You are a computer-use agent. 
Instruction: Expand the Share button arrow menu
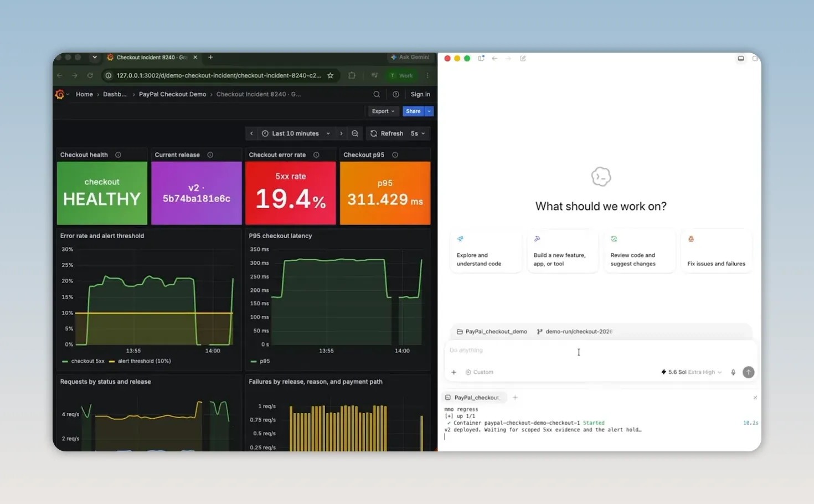pos(429,111)
